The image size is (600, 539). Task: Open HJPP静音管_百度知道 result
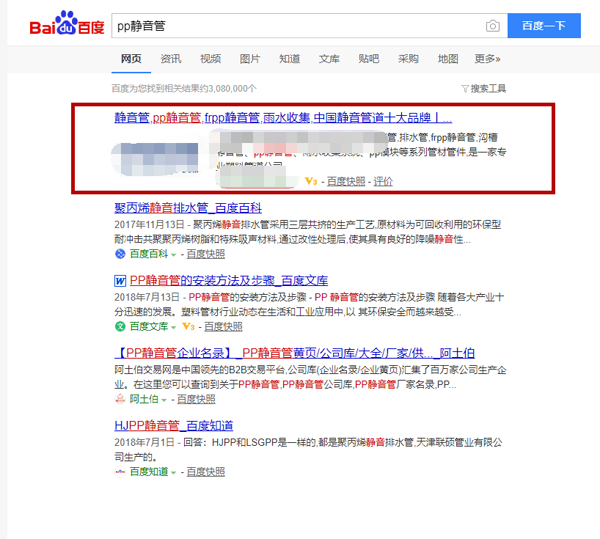174,426
